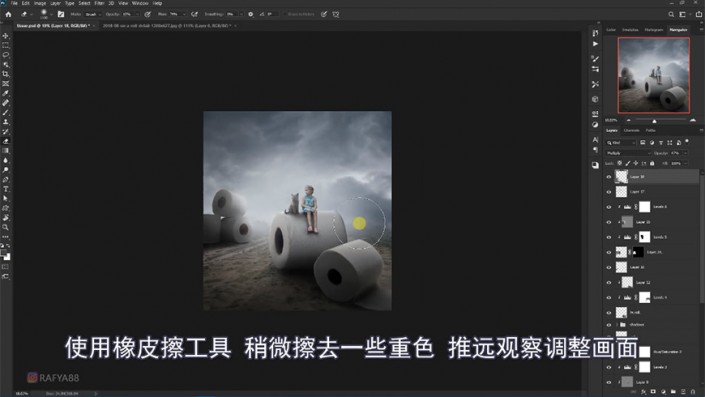Image resolution: width=705 pixels, height=397 pixels.
Task: Open the layer filter Kind dropdown
Action: click(621, 143)
